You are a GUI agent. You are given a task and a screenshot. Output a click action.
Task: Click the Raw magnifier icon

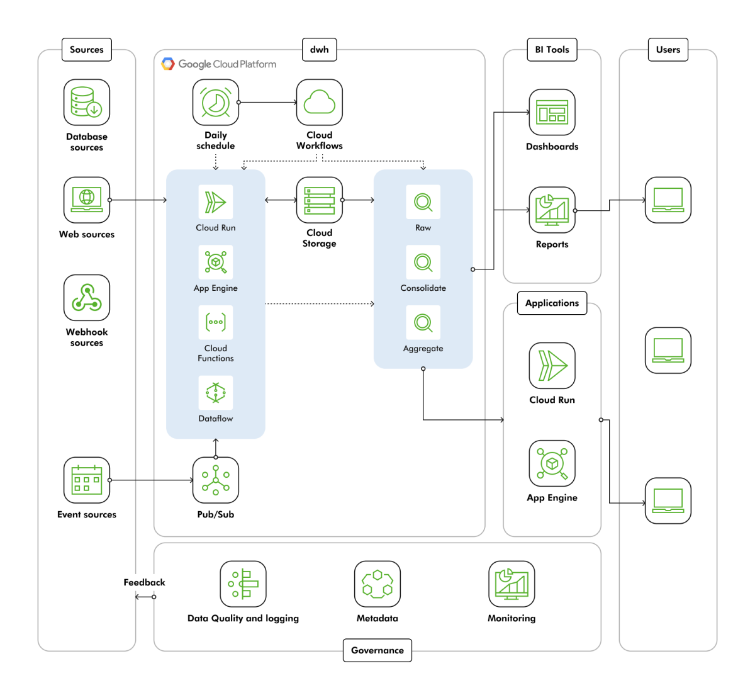pos(423,201)
